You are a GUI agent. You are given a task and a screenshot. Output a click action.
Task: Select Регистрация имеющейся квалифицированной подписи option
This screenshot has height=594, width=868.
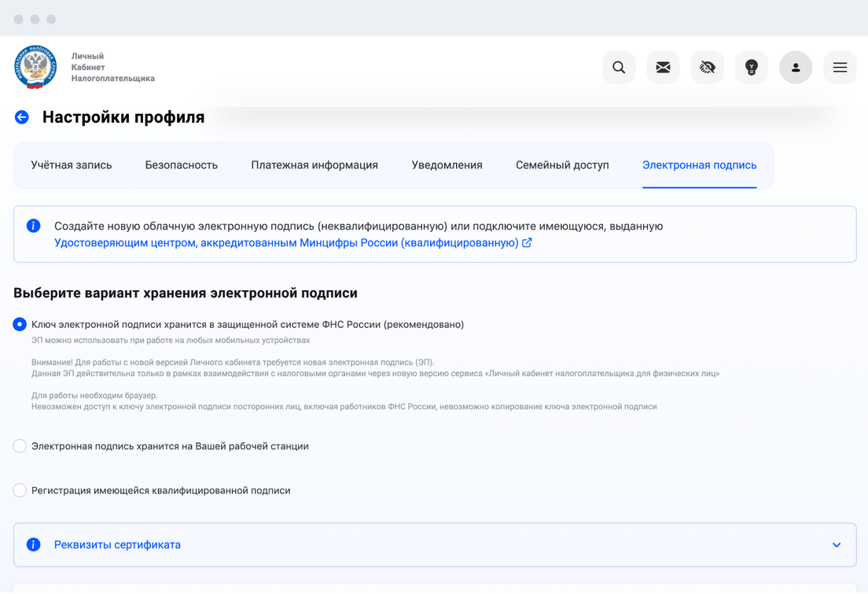pyautogui.click(x=20, y=490)
